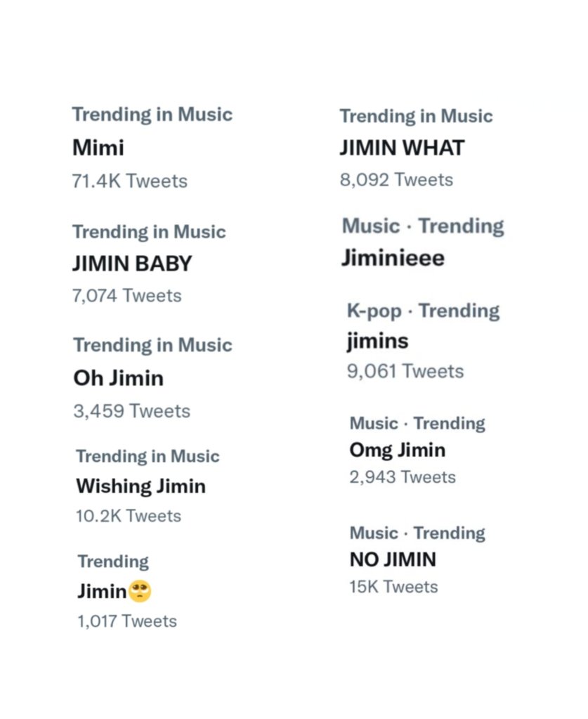The image size is (588, 719).
Task: Click the 8,092 Tweets count
Action: pyautogui.click(x=396, y=180)
